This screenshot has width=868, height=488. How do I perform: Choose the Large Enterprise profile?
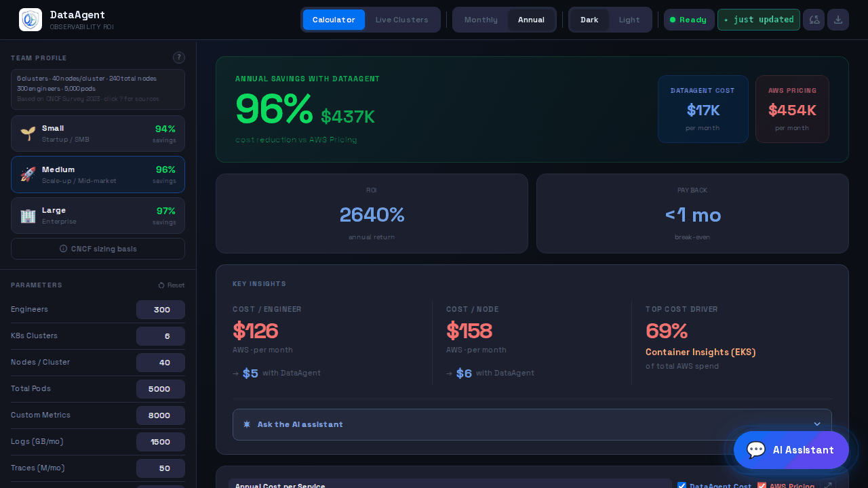(98, 216)
